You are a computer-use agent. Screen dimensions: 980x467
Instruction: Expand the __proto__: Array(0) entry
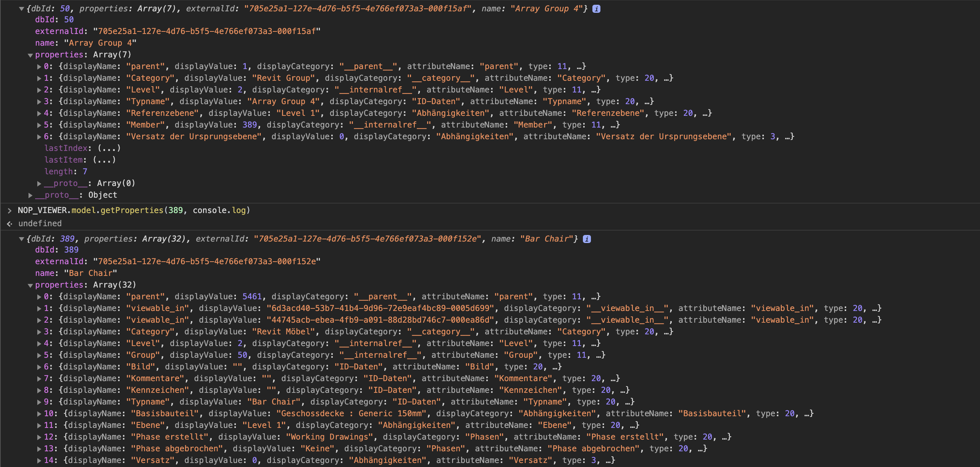tap(39, 183)
